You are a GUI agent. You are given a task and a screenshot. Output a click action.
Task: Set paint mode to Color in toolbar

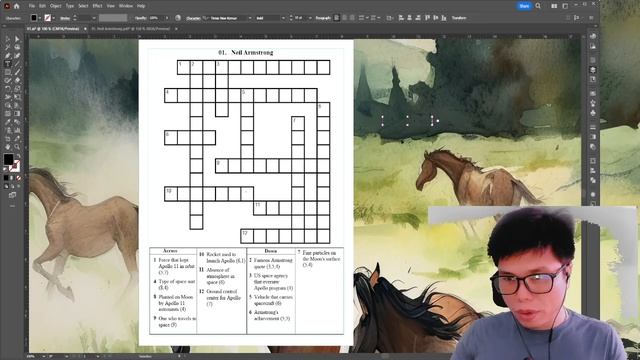[6, 178]
